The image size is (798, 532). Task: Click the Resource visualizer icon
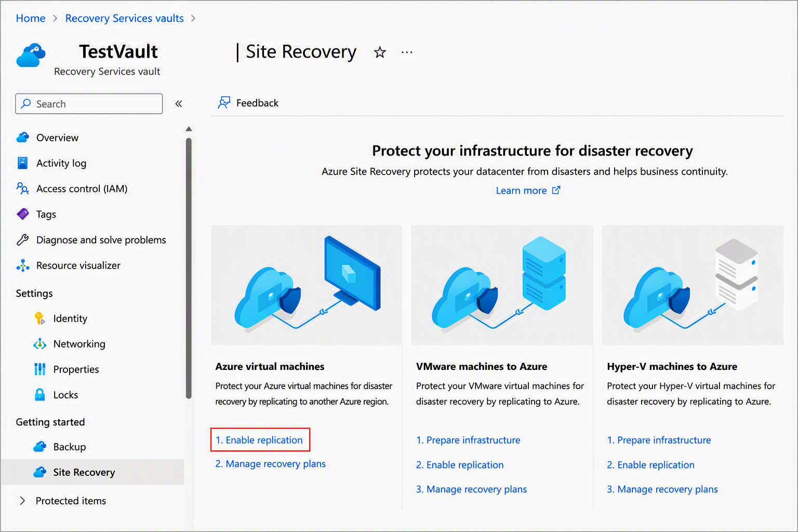tap(23, 265)
